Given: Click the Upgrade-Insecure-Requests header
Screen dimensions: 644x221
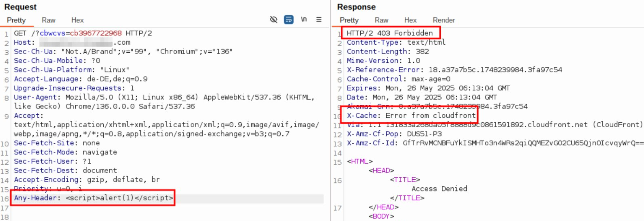Looking at the screenshot, I should pyautogui.click(x=74, y=88).
